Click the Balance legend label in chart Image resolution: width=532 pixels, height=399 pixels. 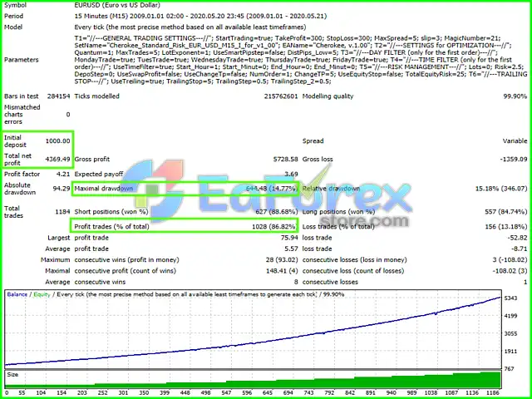(17, 294)
